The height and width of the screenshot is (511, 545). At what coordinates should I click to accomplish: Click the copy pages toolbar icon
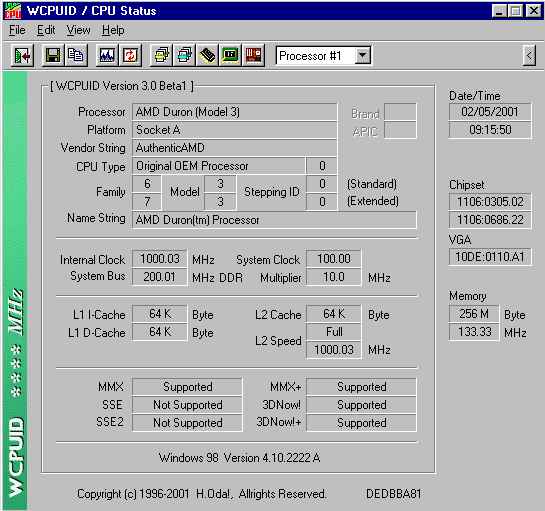75,55
